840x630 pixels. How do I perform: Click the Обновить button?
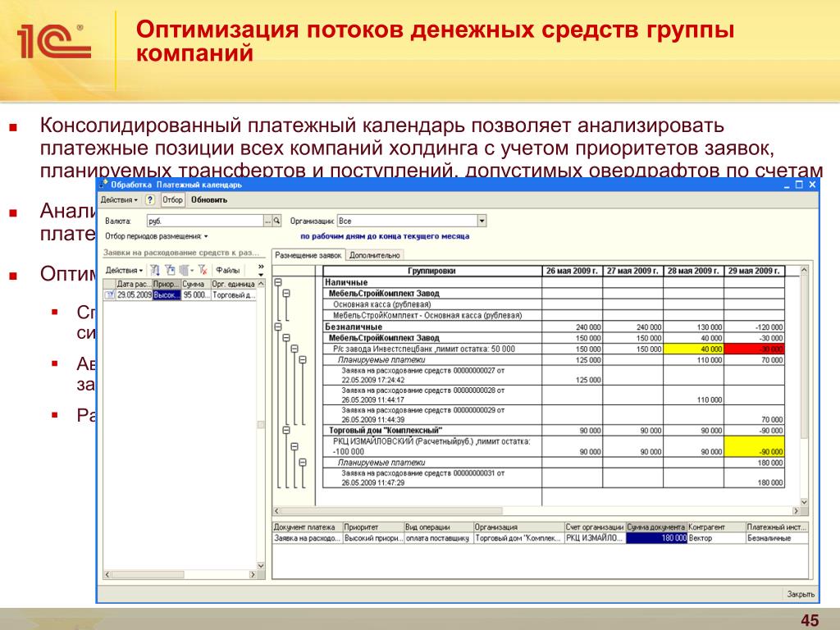coord(209,200)
